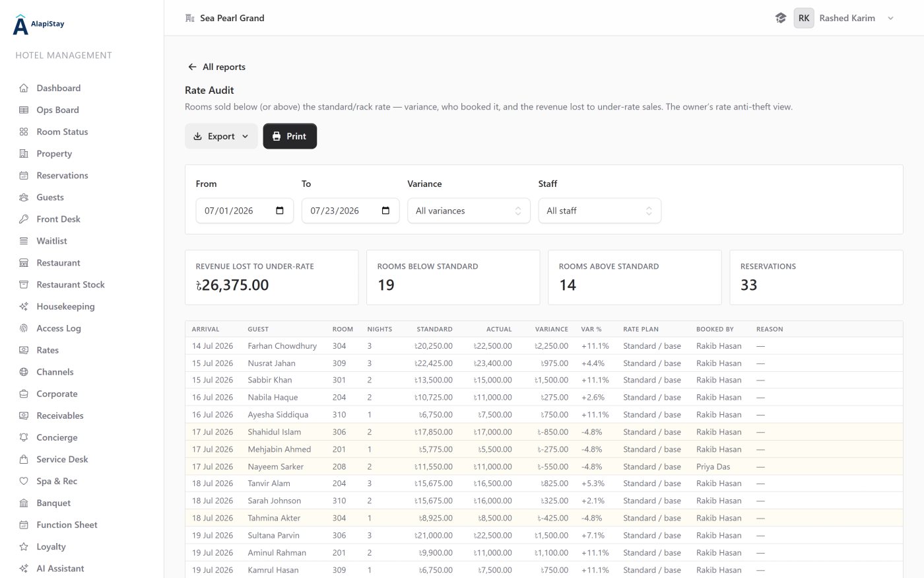
Task: Click the AI Assistant sparkles icon
Action: click(x=24, y=567)
